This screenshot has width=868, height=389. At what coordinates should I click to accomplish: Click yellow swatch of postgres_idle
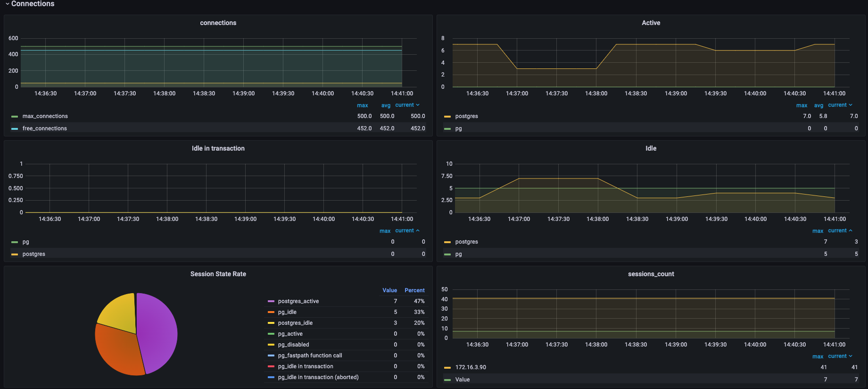[x=271, y=323]
